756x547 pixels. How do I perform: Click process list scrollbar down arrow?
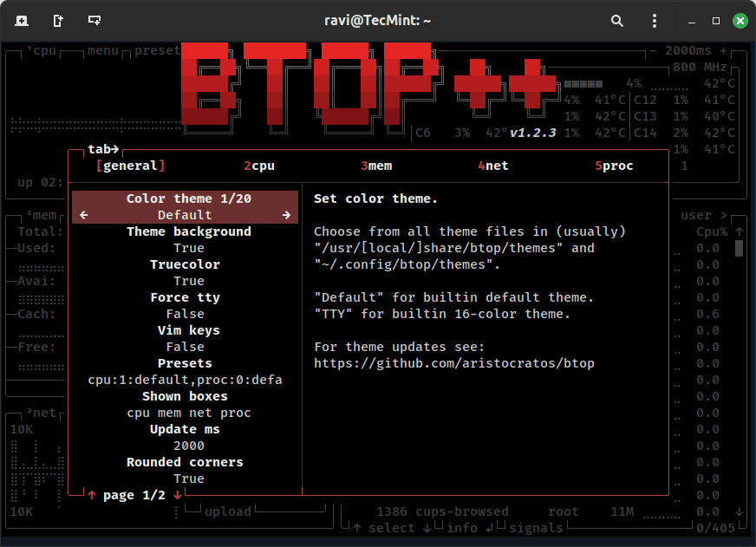(x=740, y=511)
